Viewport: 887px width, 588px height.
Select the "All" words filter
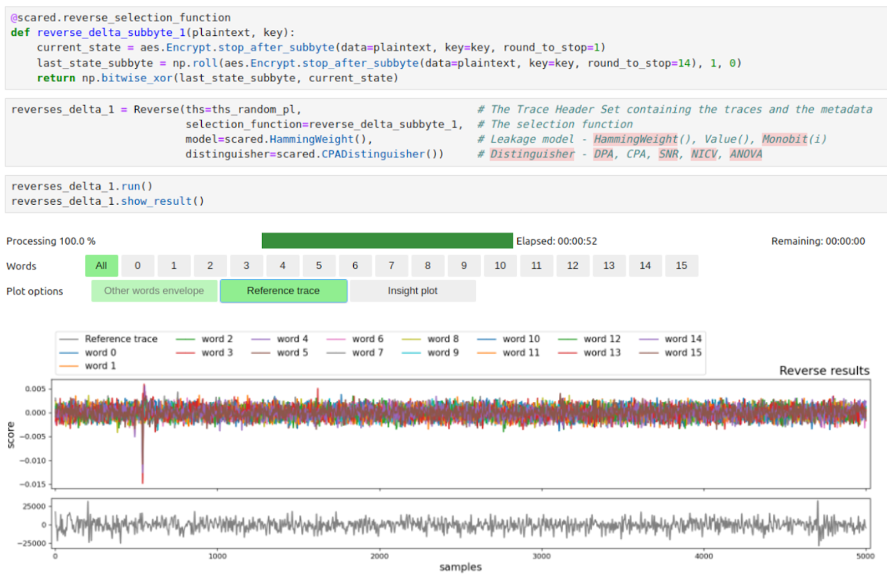pos(101,265)
